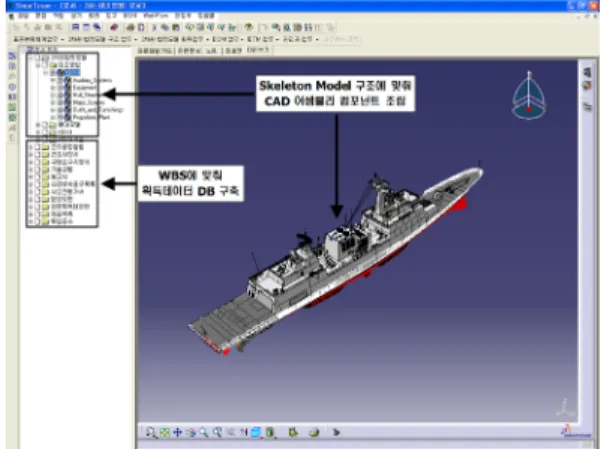The width and height of the screenshot is (601, 449).
Task: Open the BOM management dropdown in the toolbar
Action: 227,39
